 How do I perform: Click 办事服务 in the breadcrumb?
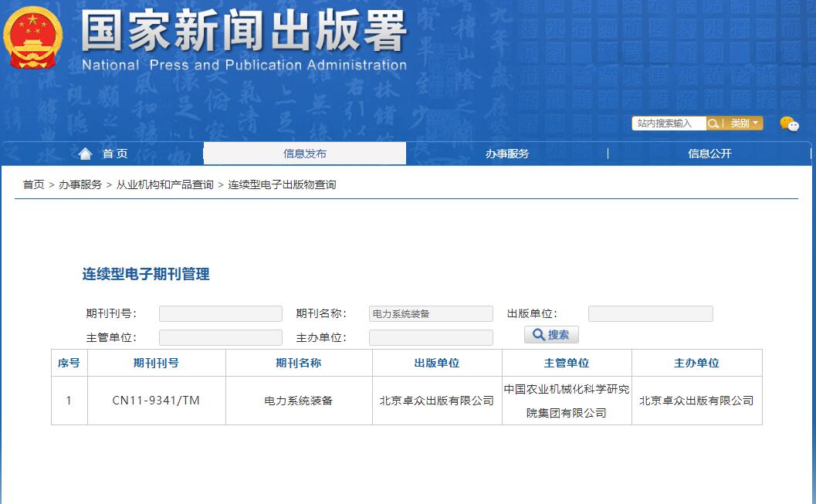tap(80, 184)
